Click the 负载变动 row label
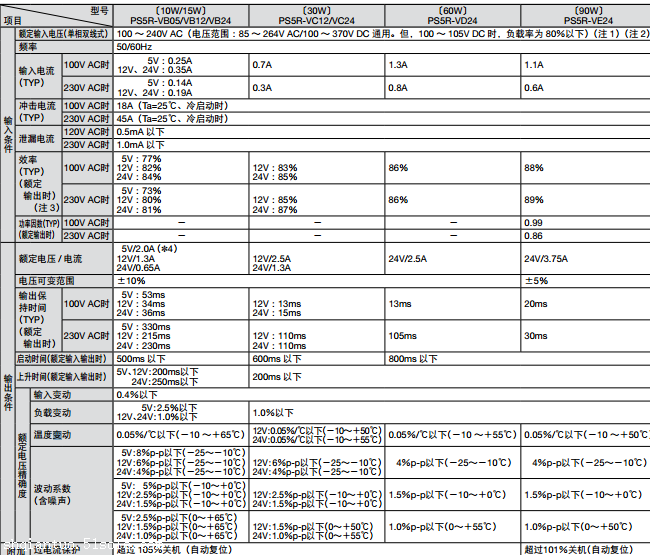The width and height of the screenshot is (650, 555). (72, 413)
